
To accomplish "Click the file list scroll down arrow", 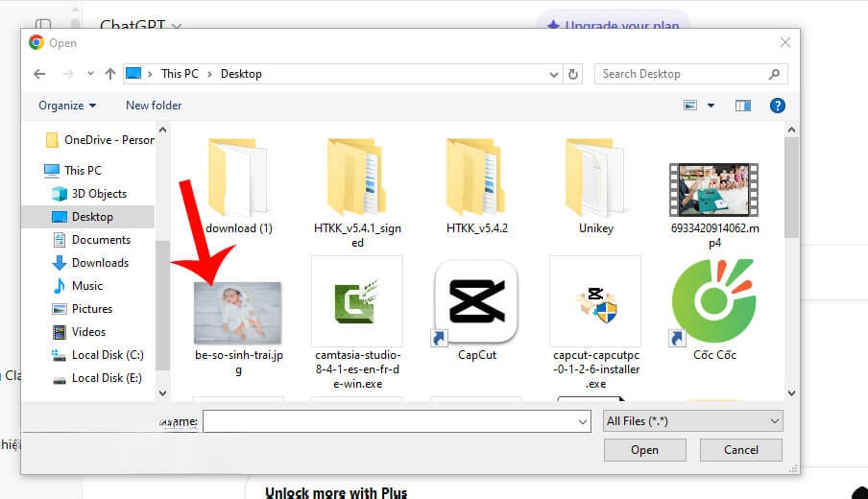I will (x=791, y=393).
